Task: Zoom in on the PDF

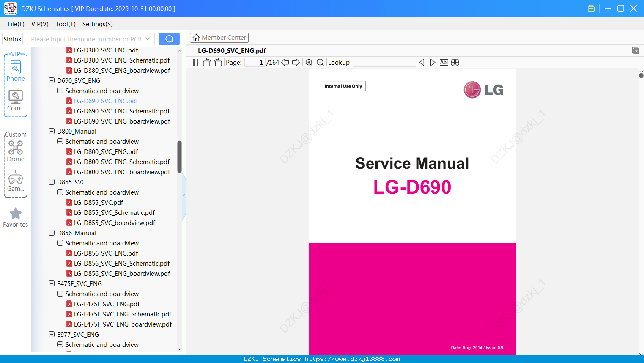Action: tap(309, 63)
